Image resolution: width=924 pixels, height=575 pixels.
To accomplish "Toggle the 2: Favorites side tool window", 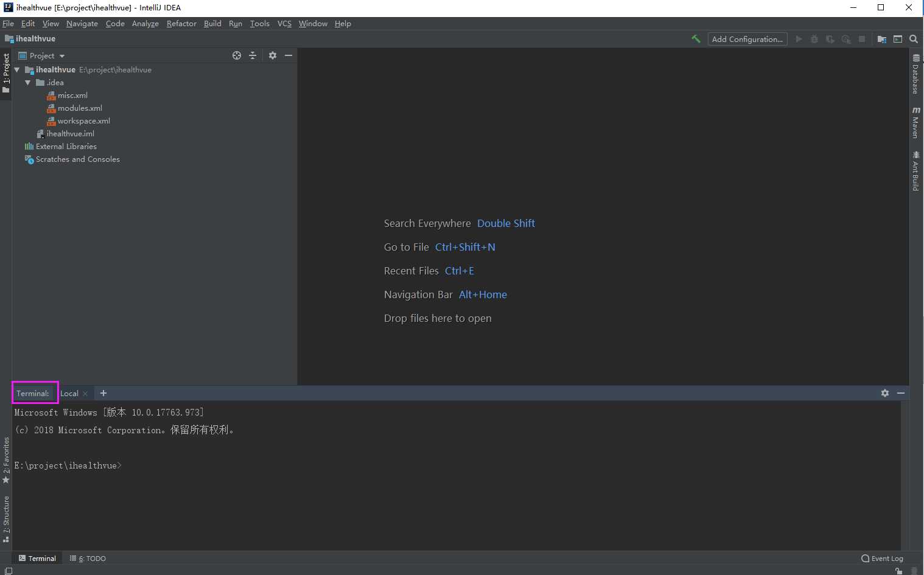I will 6,460.
